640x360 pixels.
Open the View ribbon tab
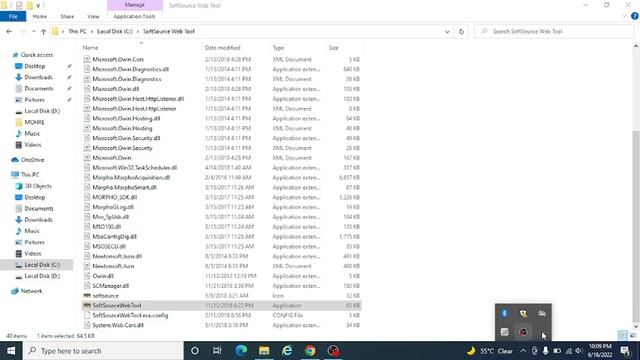(x=93, y=16)
